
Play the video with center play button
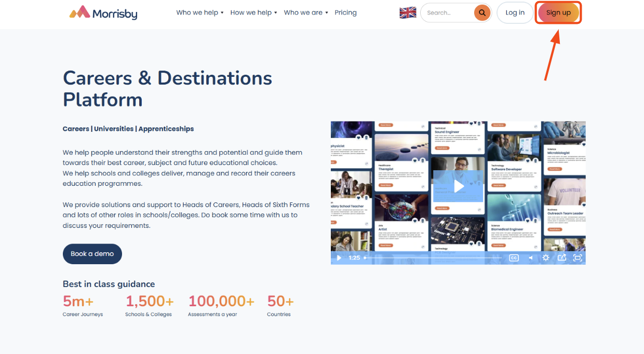459,186
